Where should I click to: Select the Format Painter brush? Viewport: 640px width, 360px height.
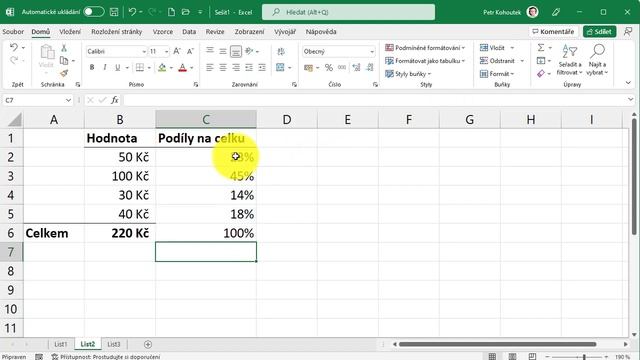point(64,73)
